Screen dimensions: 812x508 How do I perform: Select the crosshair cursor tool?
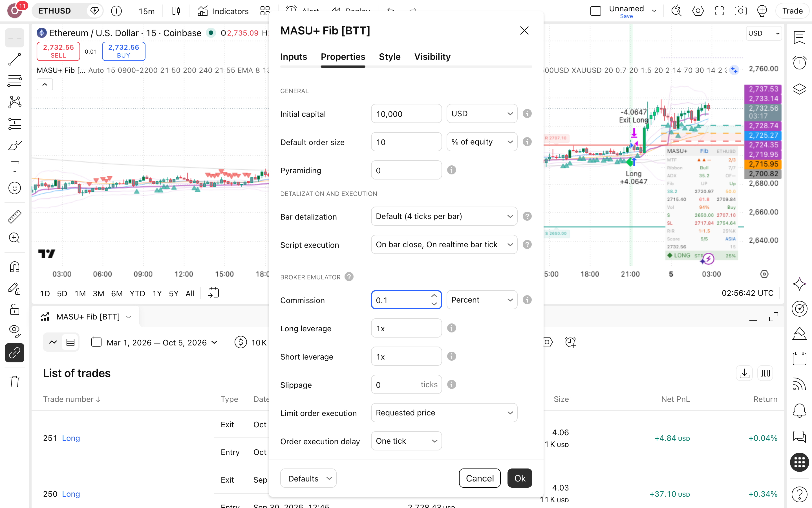tap(15, 38)
